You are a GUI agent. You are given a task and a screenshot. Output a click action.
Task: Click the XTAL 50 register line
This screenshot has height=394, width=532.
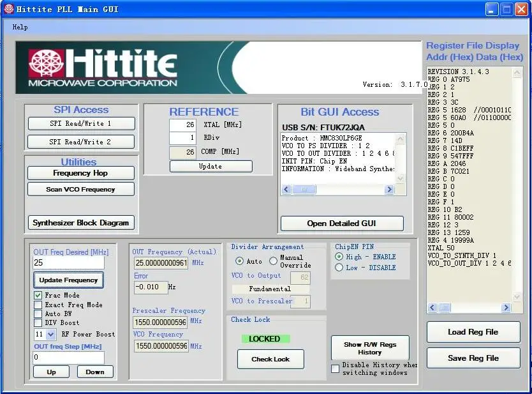pyautogui.click(x=441, y=248)
